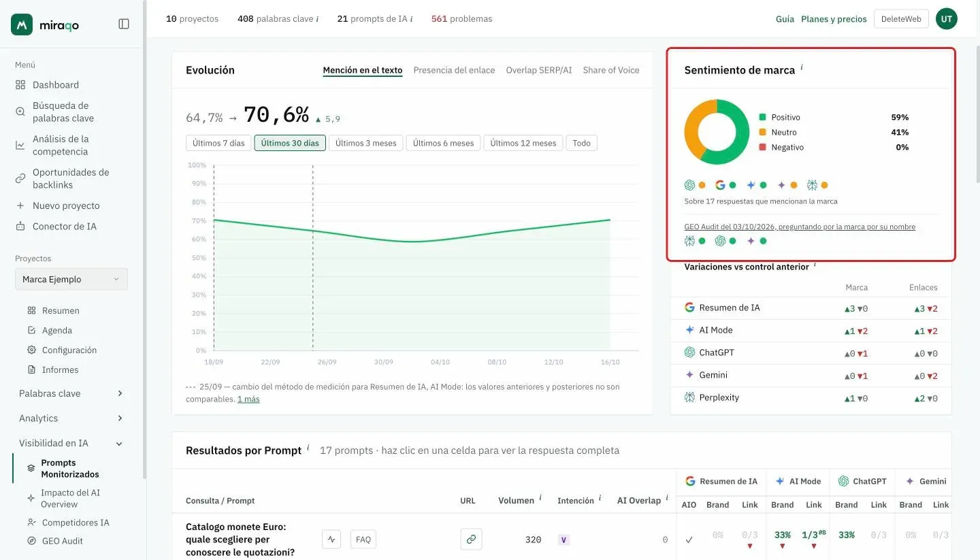
Task: Open the UT user avatar
Action: 947,19
